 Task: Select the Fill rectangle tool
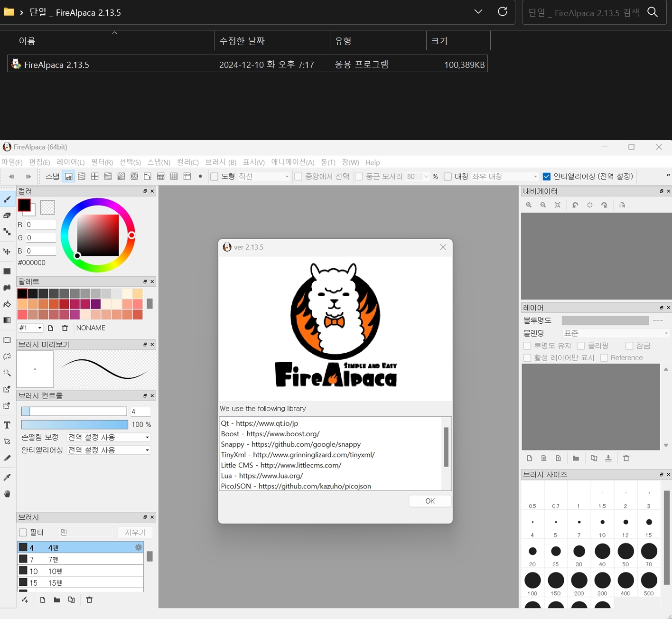pos(7,272)
